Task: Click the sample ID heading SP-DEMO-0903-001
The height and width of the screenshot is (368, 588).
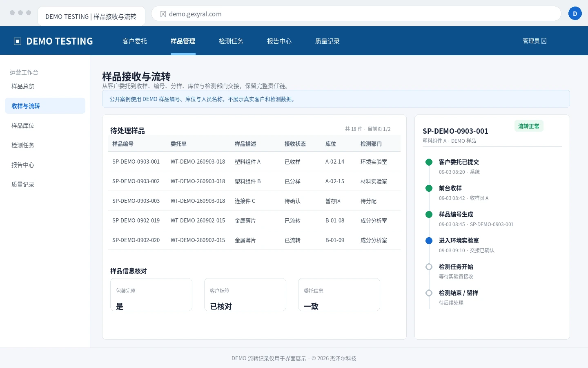Action: [455, 131]
